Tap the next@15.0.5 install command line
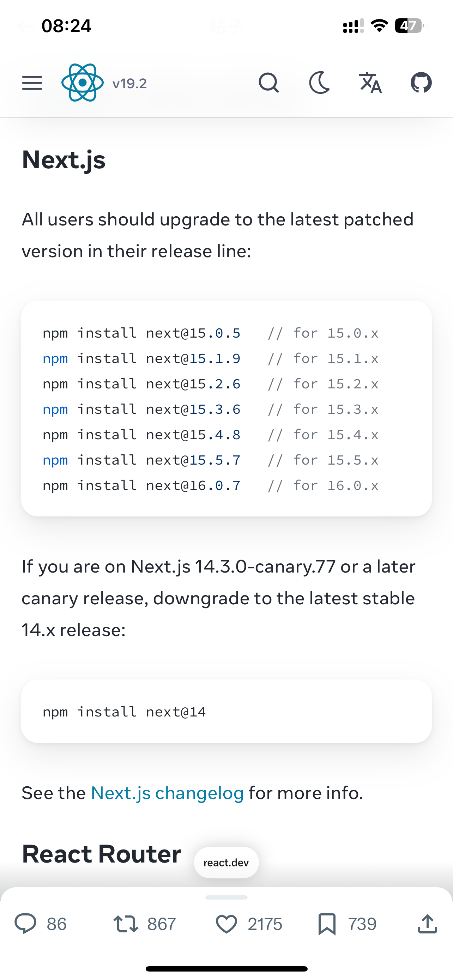 pyautogui.click(x=141, y=333)
